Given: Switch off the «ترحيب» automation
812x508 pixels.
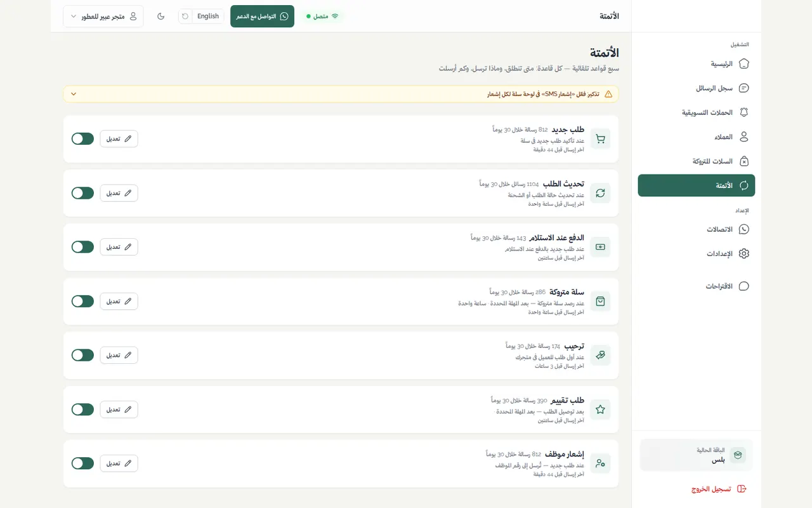Looking at the screenshot, I should [82, 356].
